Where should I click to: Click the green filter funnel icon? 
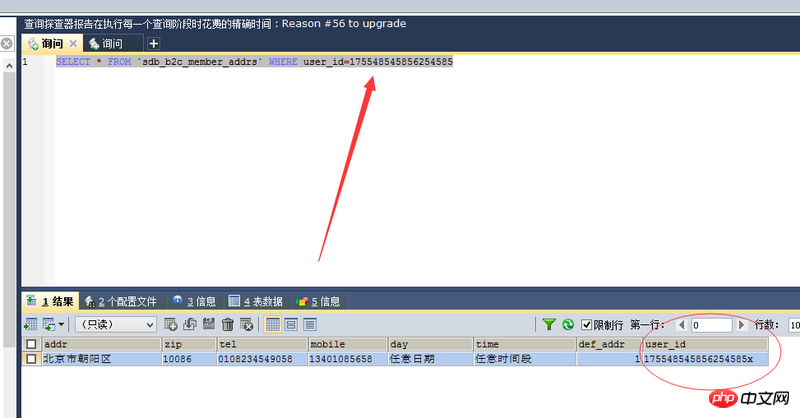(549, 325)
